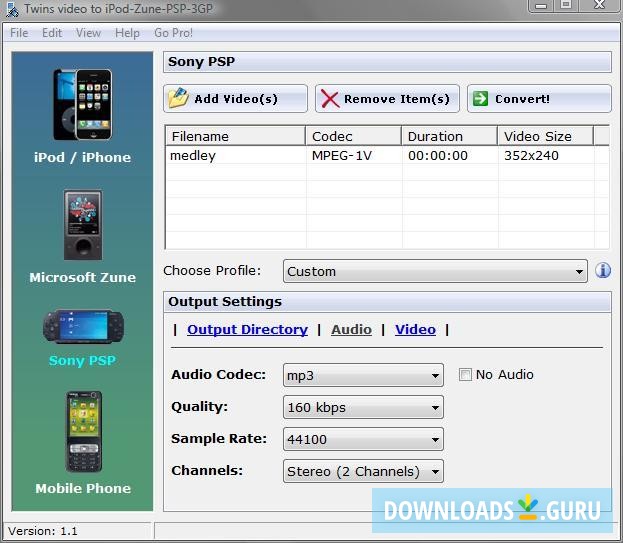Click the Duration column header

tap(450, 136)
